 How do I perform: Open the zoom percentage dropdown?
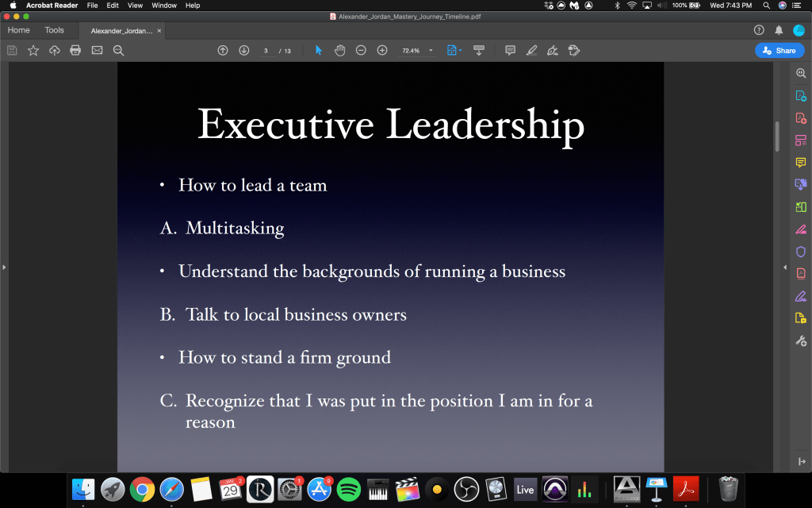431,50
